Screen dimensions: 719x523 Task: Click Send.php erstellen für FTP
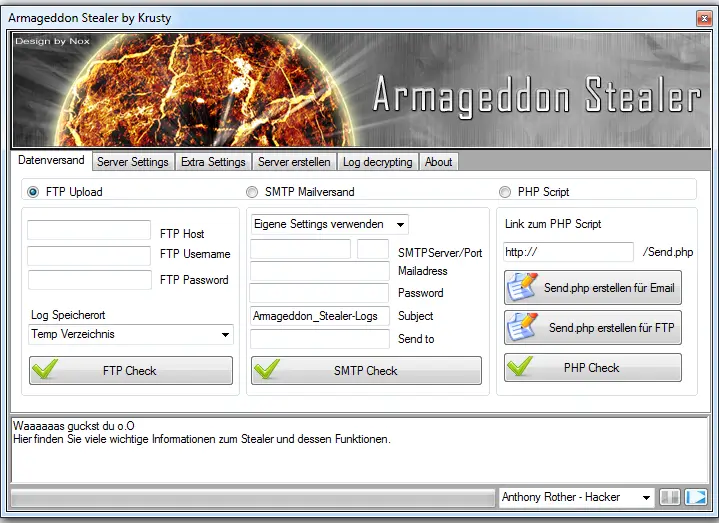(x=592, y=327)
